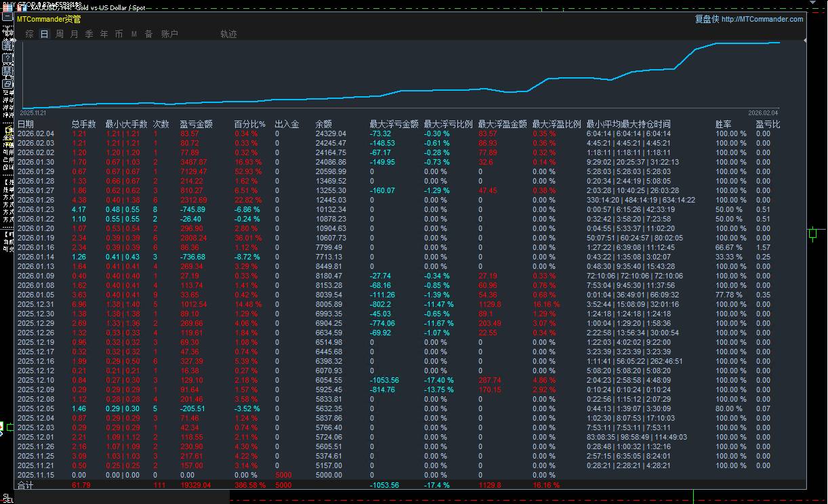This screenshot has width=828, height=504.
Task: Click balance value 24329.04
Action: pyautogui.click(x=331, y=134)
